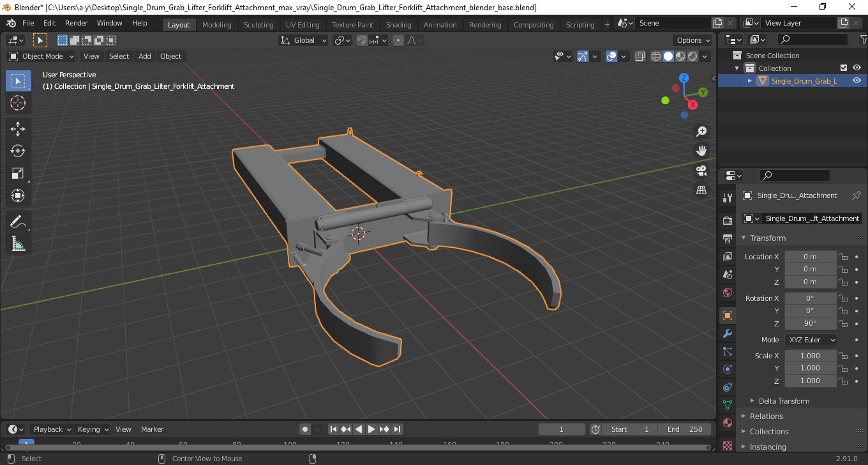Toggle X-ray mode in viewport header
Viewport: 868px width, 465px height.
(640, 56)
